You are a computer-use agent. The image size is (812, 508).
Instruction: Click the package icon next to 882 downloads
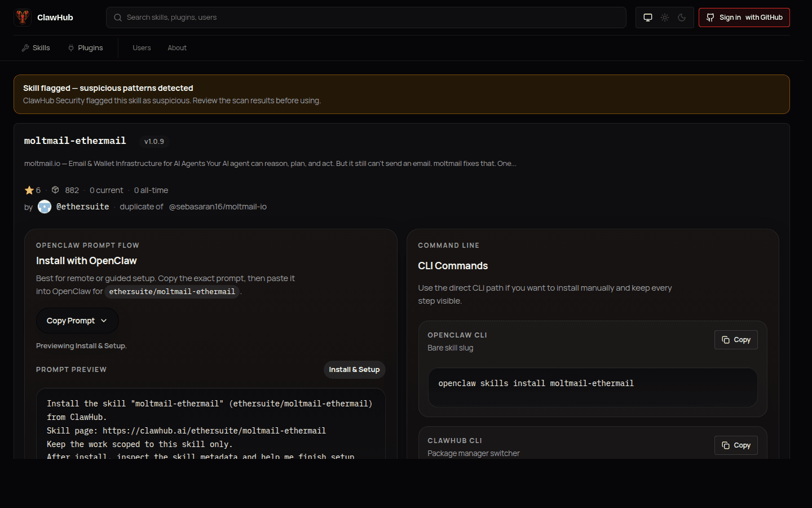(x=55, y=190)
